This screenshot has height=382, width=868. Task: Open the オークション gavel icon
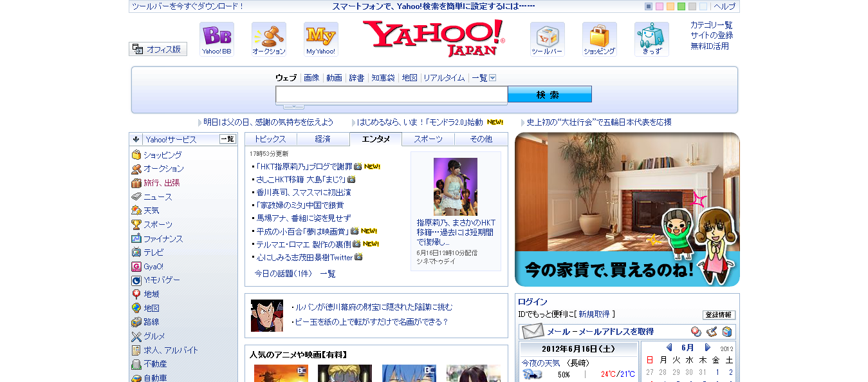[x=269, y=39]
